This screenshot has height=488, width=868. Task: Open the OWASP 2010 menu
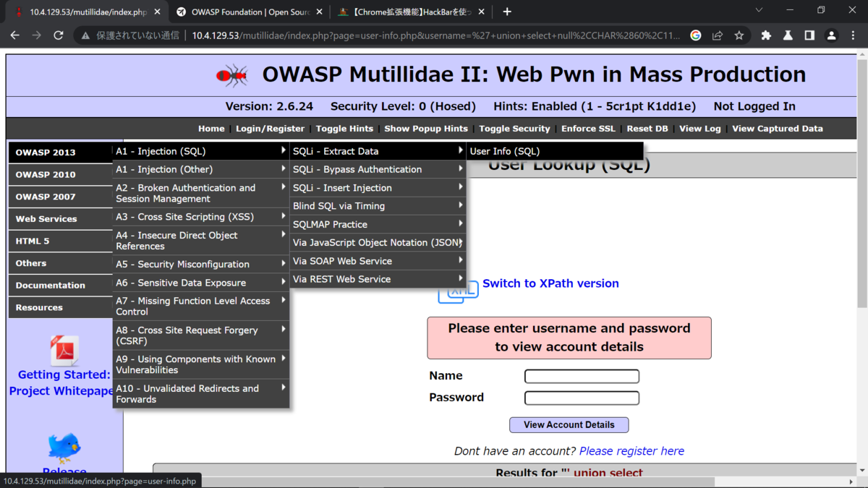coord(61,174)
